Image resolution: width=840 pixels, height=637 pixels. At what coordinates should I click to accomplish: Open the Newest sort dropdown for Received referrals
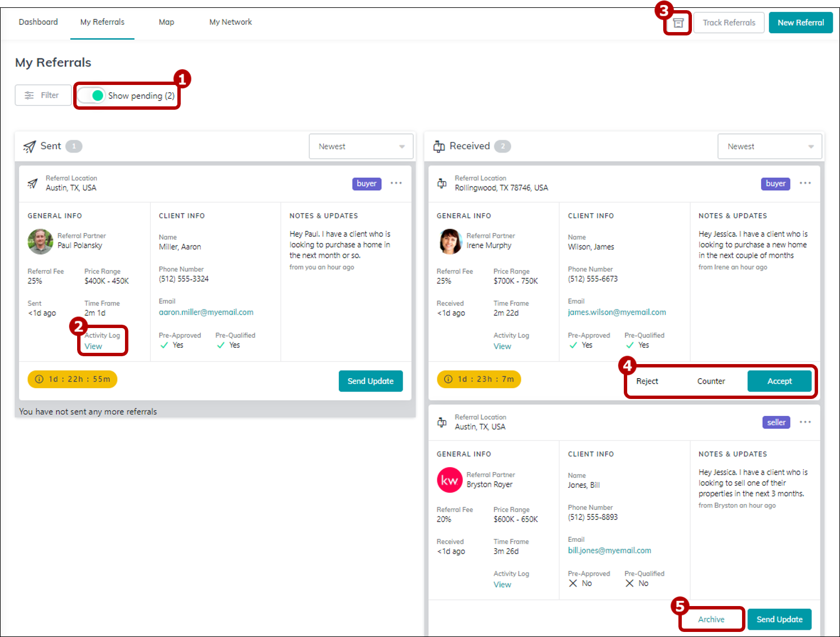(770, 146)
